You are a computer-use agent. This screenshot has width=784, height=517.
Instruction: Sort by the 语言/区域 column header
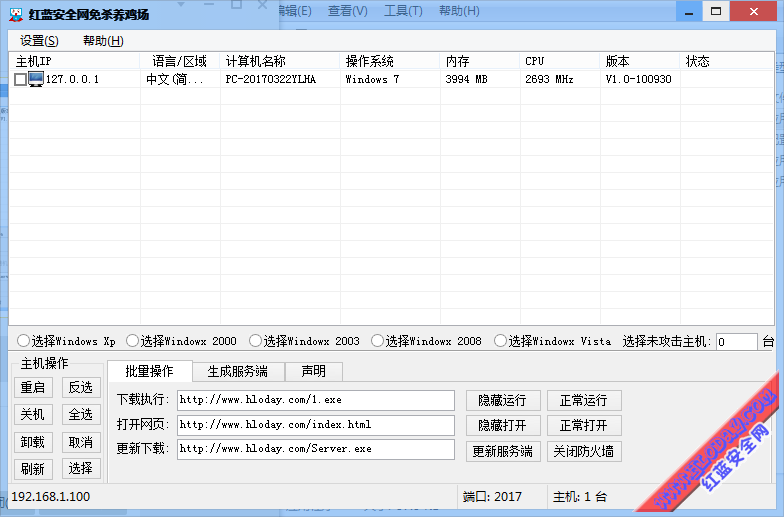tap(180, 61)
